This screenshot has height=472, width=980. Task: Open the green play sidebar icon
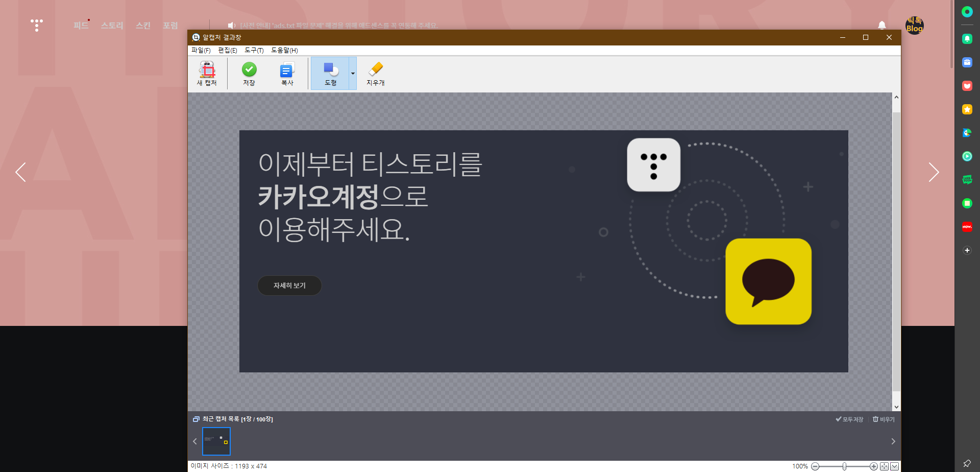[x=967, y=156]
